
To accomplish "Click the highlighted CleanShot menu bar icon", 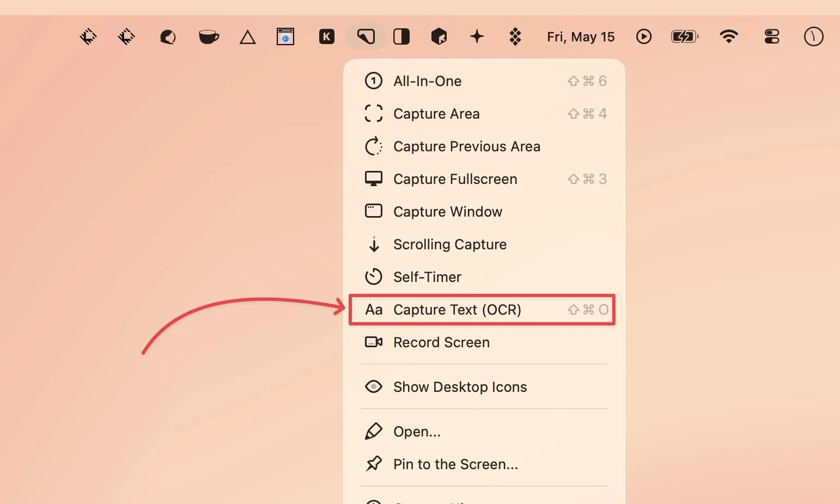I will [366, 36].
